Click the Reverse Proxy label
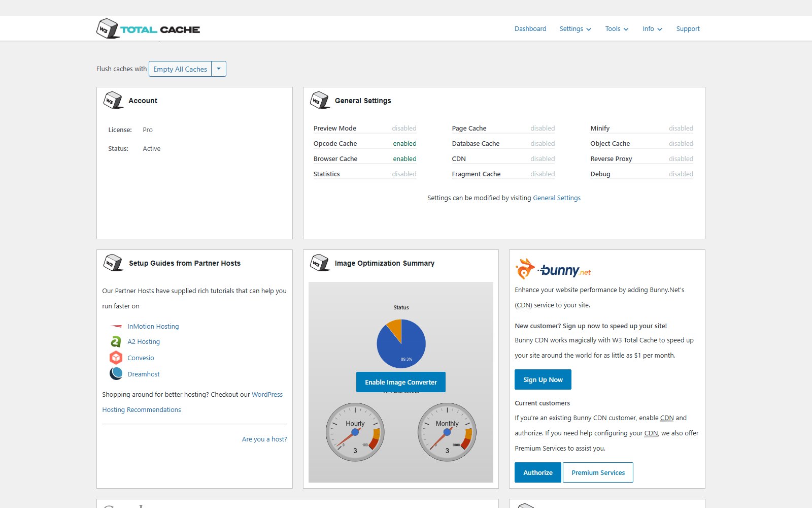 (x=611, y=159)
